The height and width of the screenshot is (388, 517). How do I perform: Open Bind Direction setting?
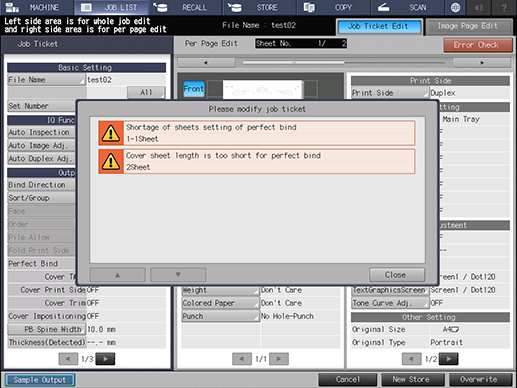[42, 185]
